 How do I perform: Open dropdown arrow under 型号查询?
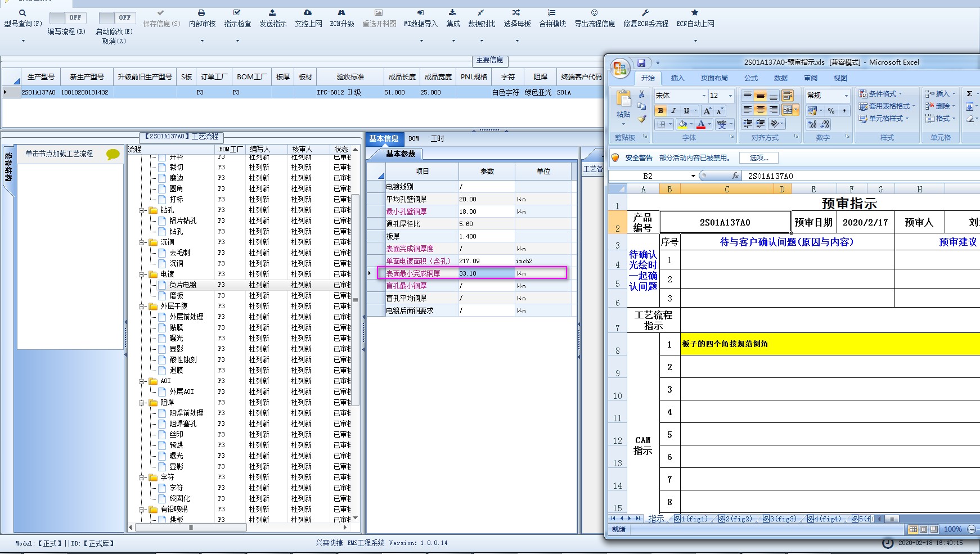click(x=23, y=41)
